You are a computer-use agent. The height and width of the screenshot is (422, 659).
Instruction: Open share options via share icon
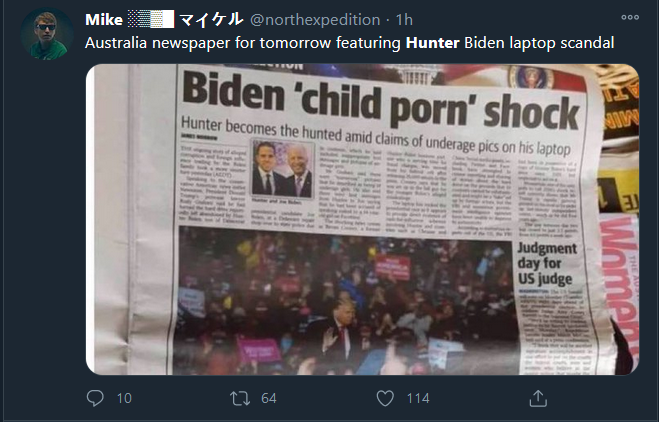(x=538, y=398)
